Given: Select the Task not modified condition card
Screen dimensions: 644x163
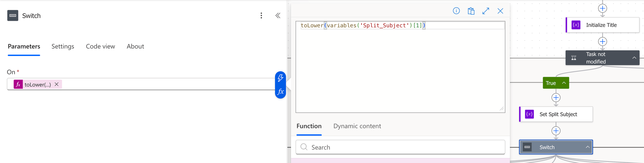Looking at the screenshot, I should tap(602, 58).
